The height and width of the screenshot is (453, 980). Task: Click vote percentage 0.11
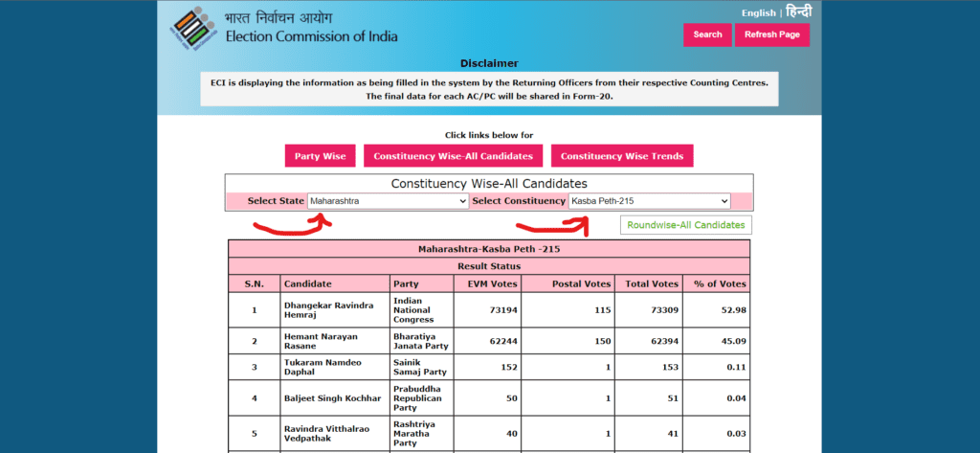(x=737, y=367)
